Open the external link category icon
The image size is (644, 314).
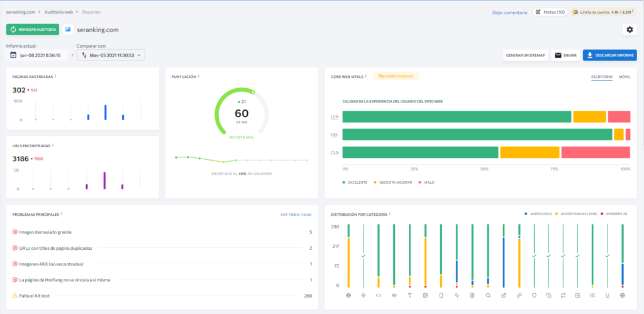(x=504, y=295)
